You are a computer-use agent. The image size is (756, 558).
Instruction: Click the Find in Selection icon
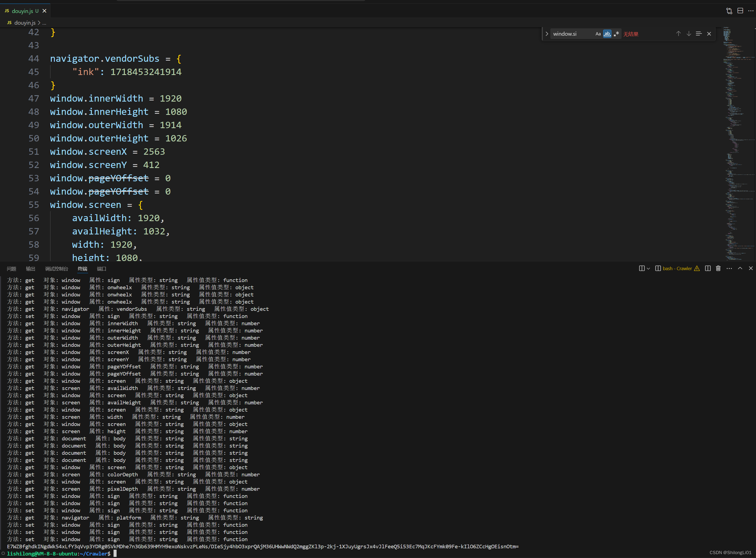click(x=699, y=34)
